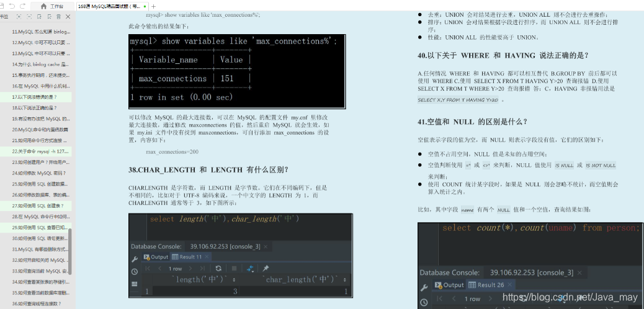Open a new tab with the plus button
Screen dimensions: 644x309
[x=154, y=6]
